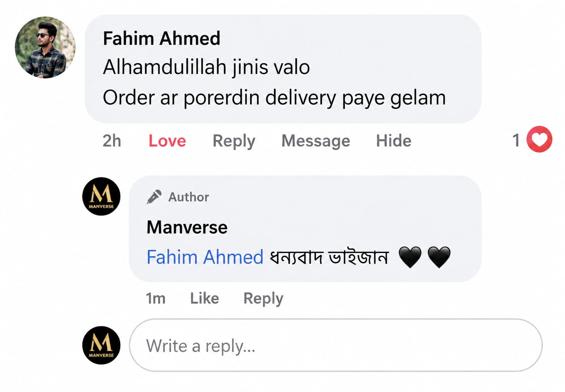565x392 pixels.
Task: View the reaction count of 1
Action: pos(516,140)
